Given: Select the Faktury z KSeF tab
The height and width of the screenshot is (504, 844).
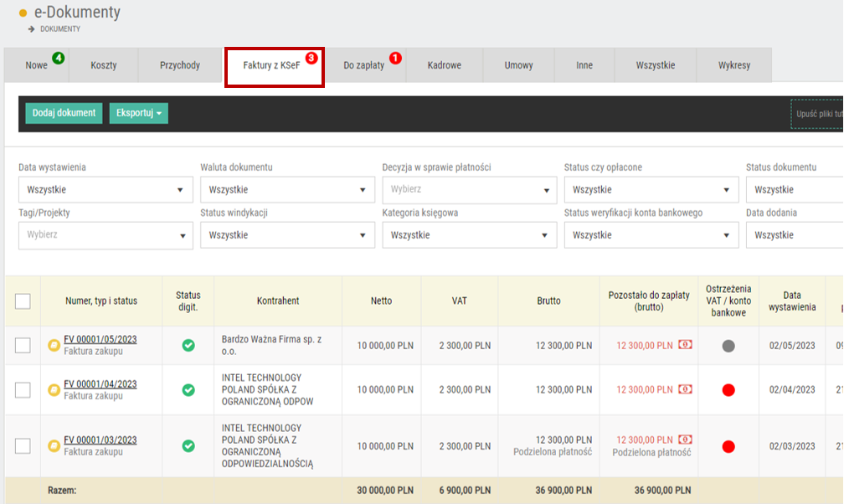Looking at the screenshot, I should point(274,66).
